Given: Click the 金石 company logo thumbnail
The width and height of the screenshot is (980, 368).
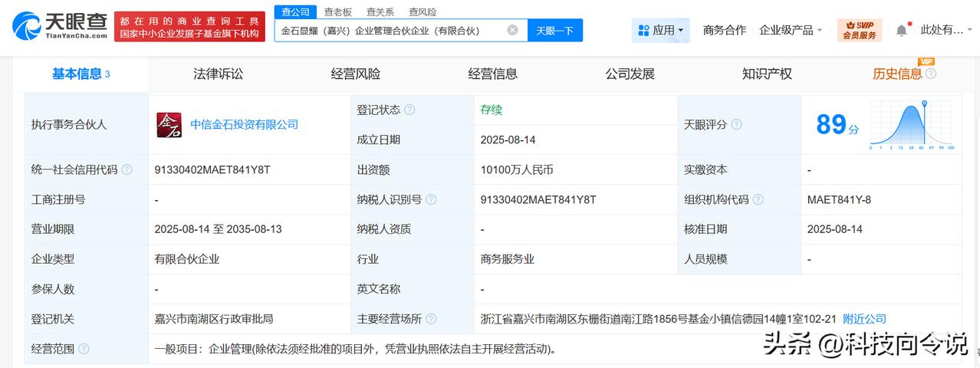Looking at the screenshot, I should tap(169, 124).
